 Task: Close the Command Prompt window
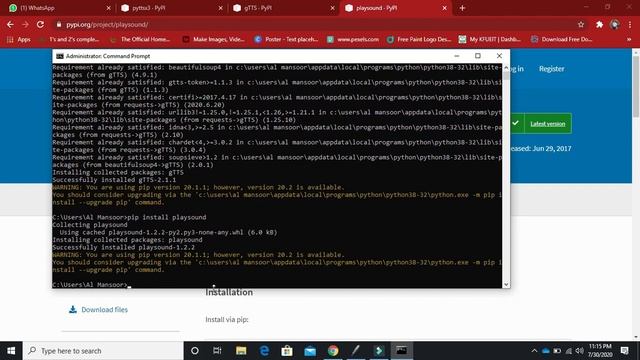[x=499, y=56]
